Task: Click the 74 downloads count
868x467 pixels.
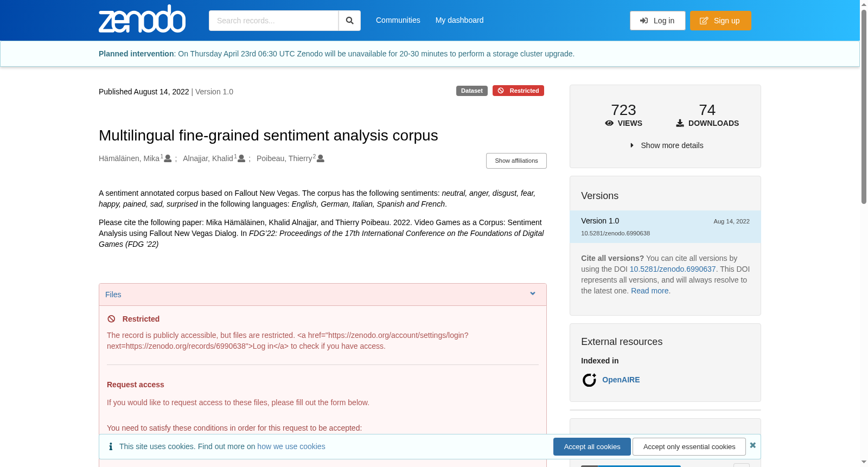Action: click(707, 110)
